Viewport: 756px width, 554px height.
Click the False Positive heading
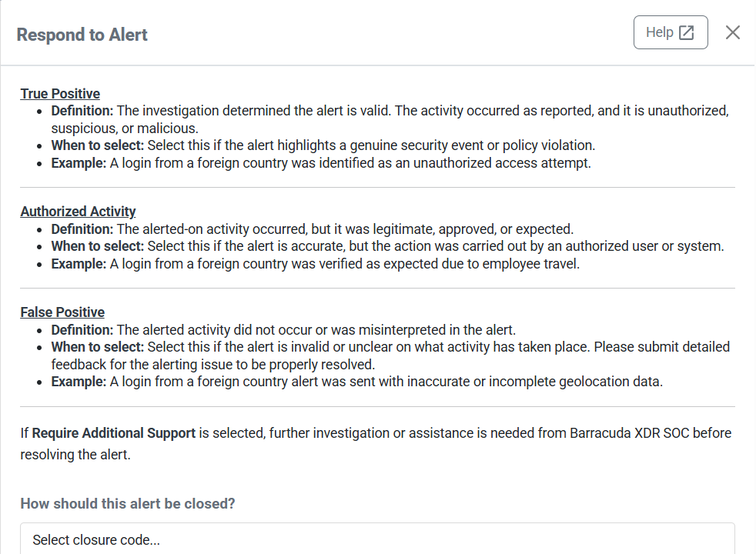62,312
